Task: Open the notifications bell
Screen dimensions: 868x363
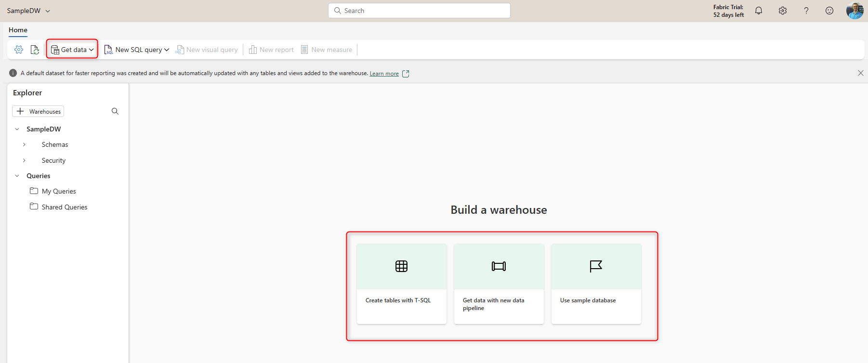Action: click(x=759, y=11)
